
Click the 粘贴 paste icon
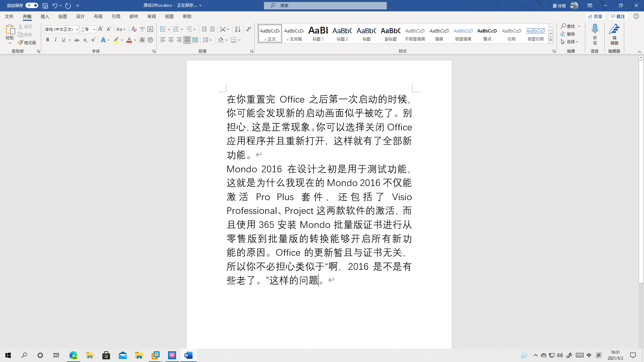(10, 29)
